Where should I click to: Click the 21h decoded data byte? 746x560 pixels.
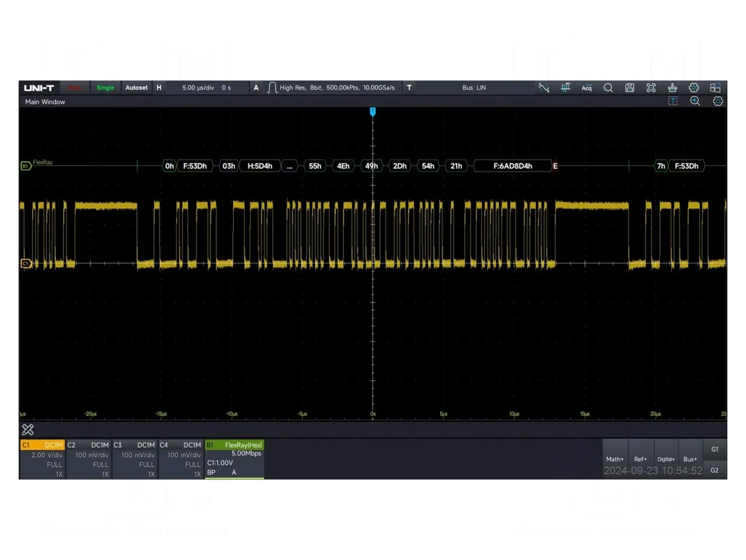click(456, 166)
